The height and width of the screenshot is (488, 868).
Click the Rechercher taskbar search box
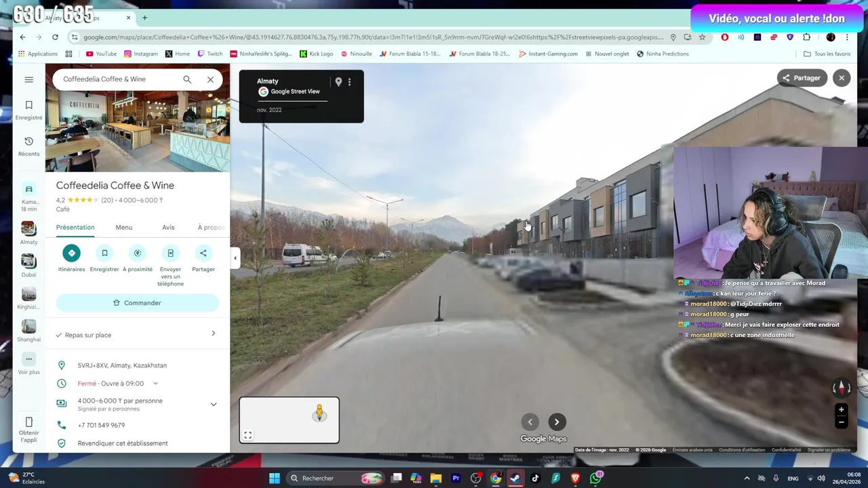335,479
